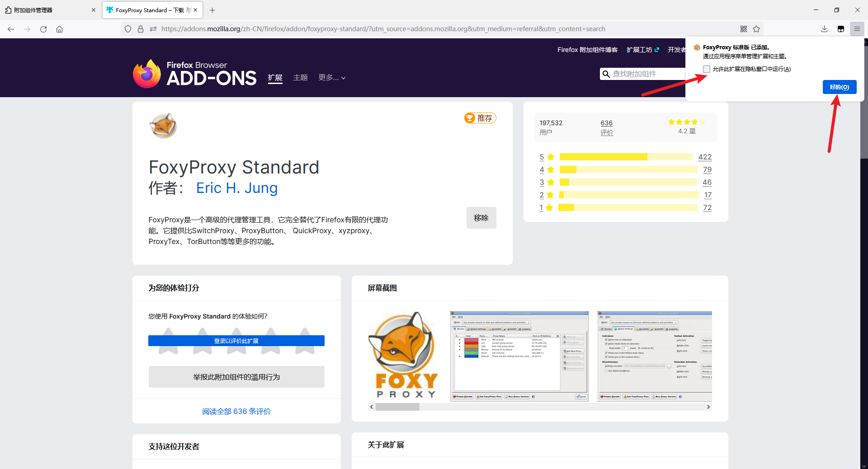This screenshot has height=469, width=868.
Task: Click the screenshots horizontal scrollbar thumb
Action: tap(397, 407)
